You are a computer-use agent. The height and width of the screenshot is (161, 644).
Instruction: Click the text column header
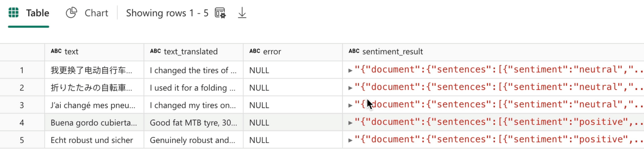[x=71, y=52]
